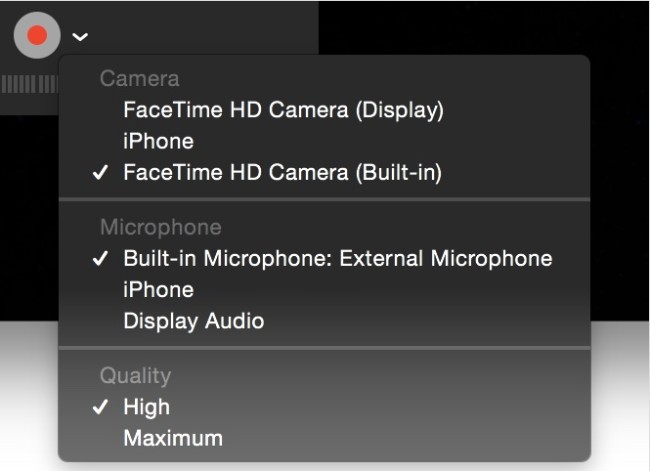Select Display Audio as microphone
This screenshot has width=650, height=471.
tap(324, 321)
